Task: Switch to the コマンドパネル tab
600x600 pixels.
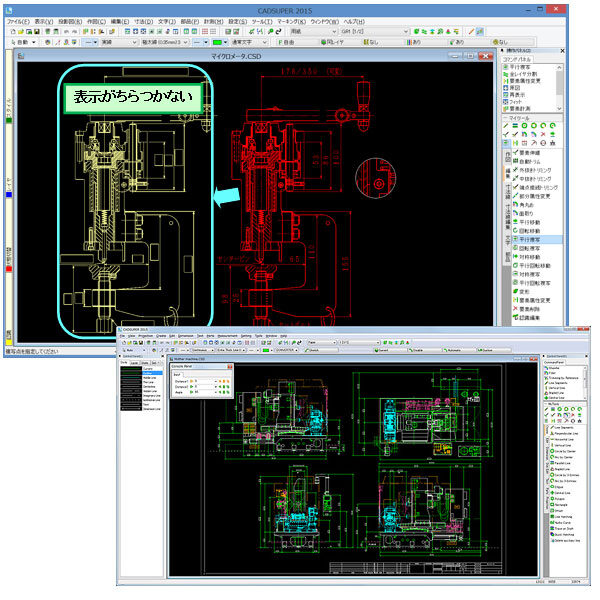Action: tap(517, 59)
